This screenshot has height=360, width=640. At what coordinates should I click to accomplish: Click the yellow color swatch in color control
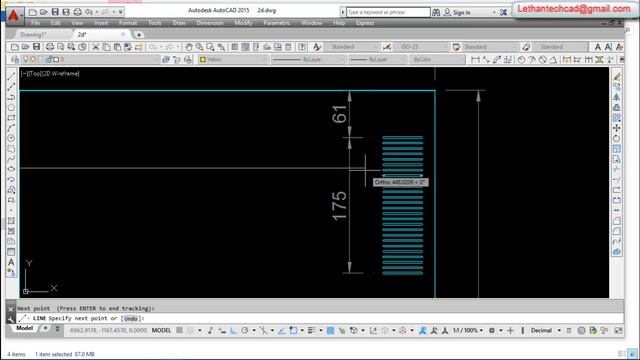203,60
